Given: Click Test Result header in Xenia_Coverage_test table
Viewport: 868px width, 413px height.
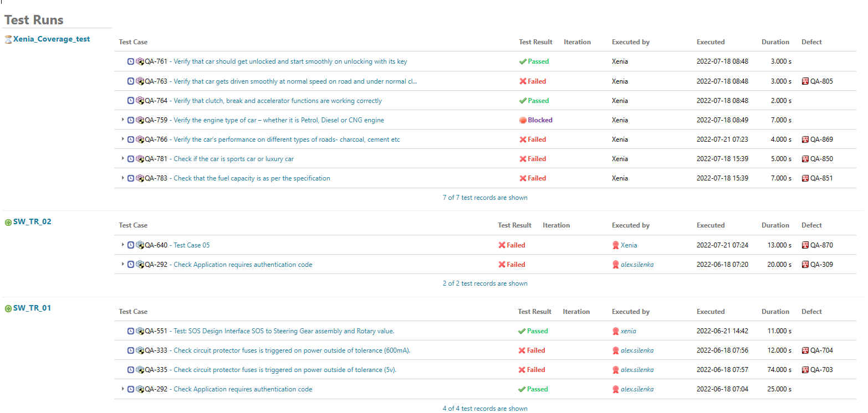Looking at the screenshot, I should tap(535, 42).
